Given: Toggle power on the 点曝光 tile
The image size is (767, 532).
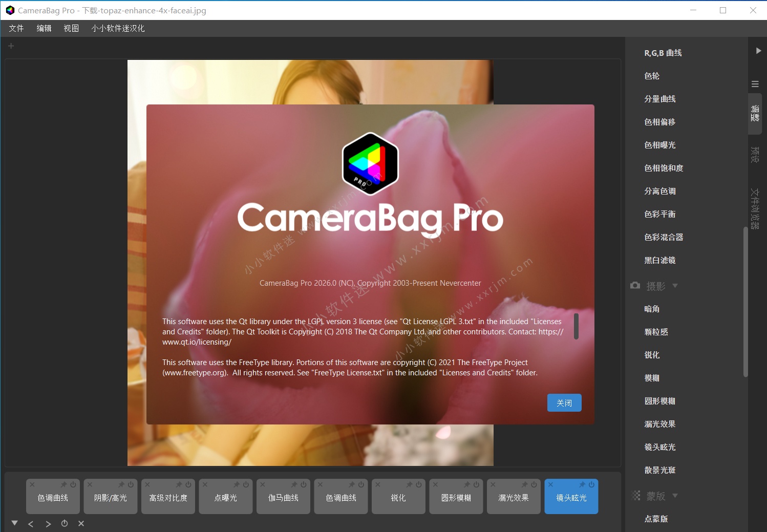Looking at the screenshot, I should [246, 484].
